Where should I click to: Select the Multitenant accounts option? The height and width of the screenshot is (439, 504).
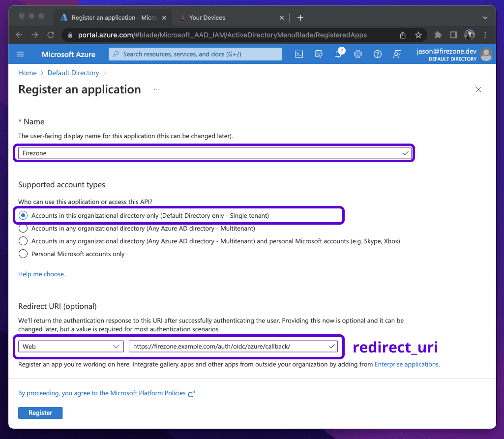(x=23, y=228)
